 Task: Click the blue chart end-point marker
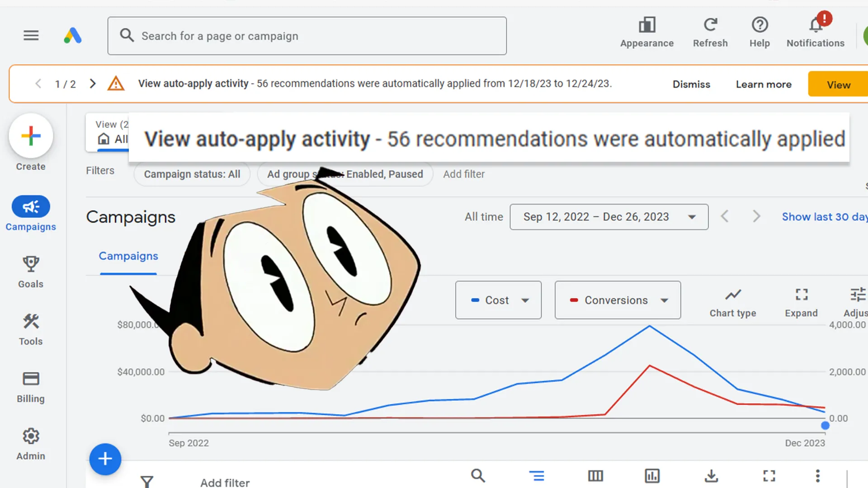pyautogui.click(x=825, y=425)
